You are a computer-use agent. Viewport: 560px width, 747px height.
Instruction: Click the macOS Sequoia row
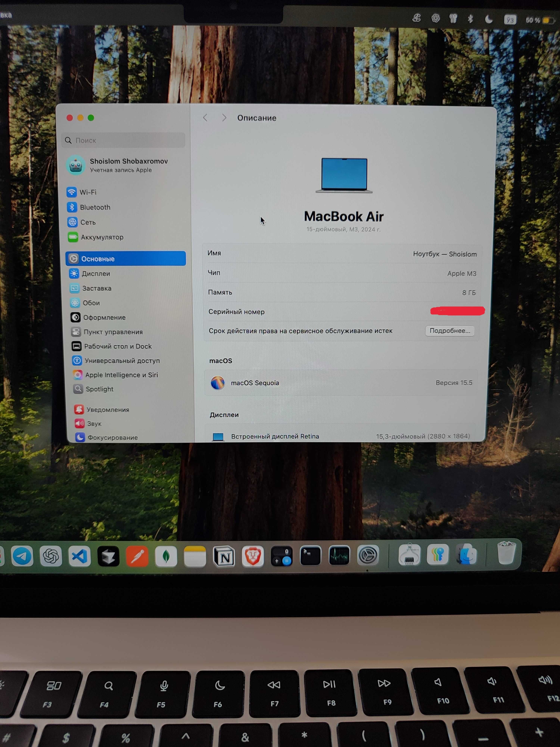(x=341, y=383)
